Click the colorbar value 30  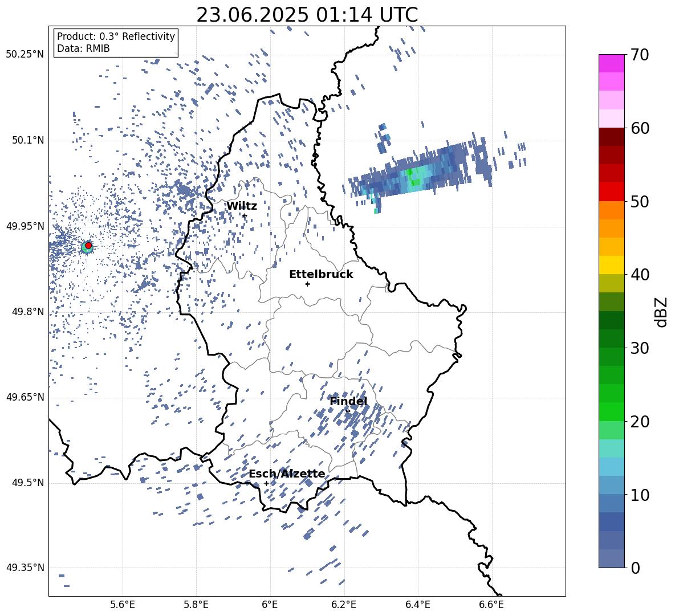click(x=640, y=348)
